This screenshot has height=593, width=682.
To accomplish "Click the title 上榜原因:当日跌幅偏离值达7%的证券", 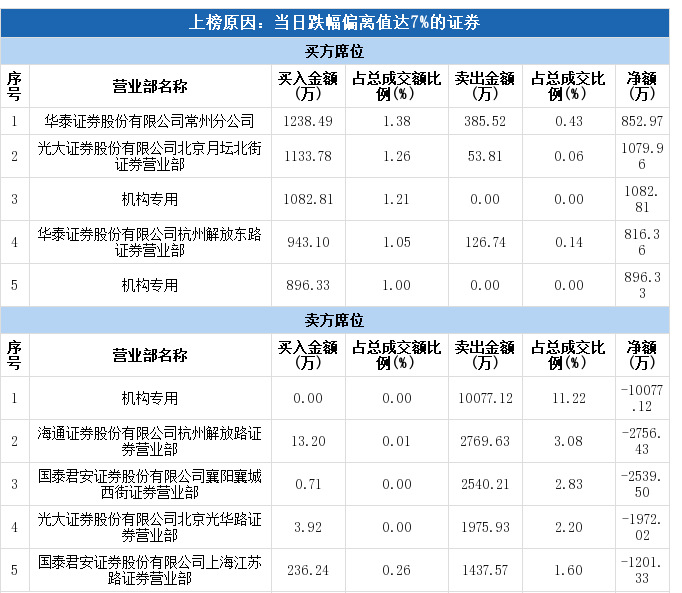I will (334, 22).
